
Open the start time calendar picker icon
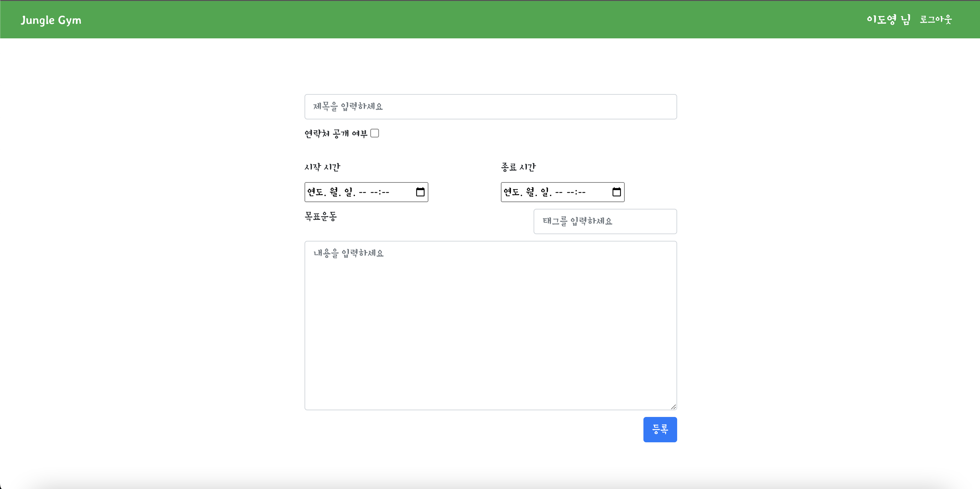[420, 192]
